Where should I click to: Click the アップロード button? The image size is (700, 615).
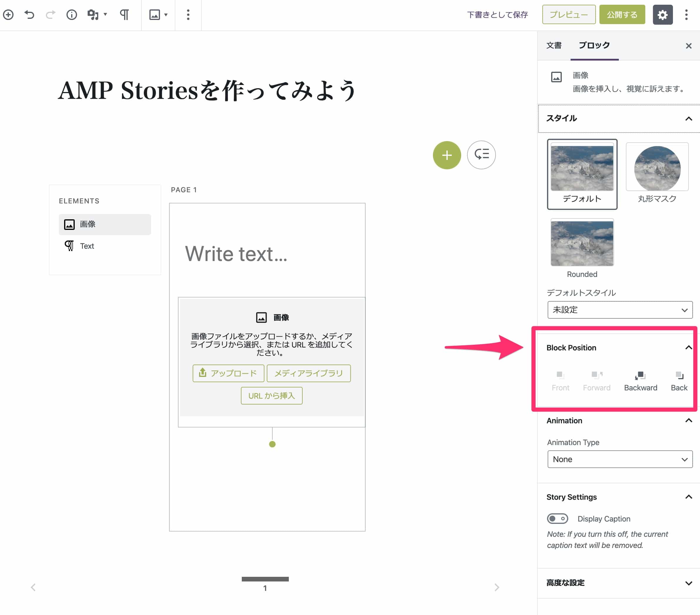(x=228, y=373)
